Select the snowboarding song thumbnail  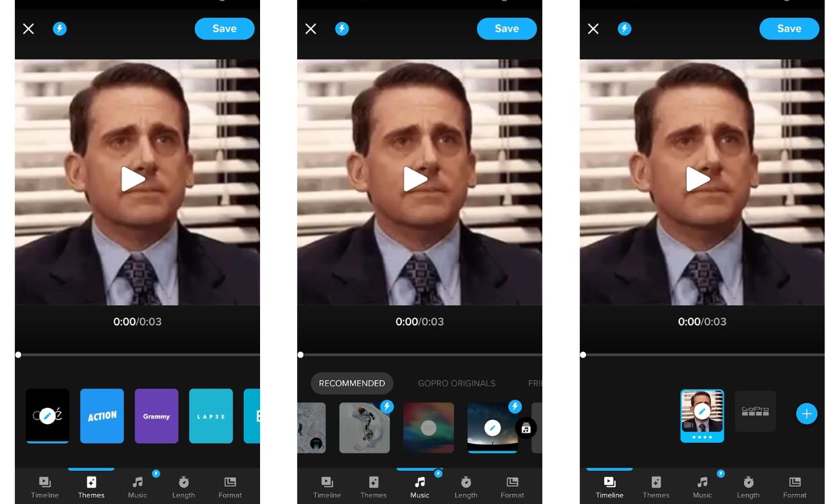[x=364, y=428]
